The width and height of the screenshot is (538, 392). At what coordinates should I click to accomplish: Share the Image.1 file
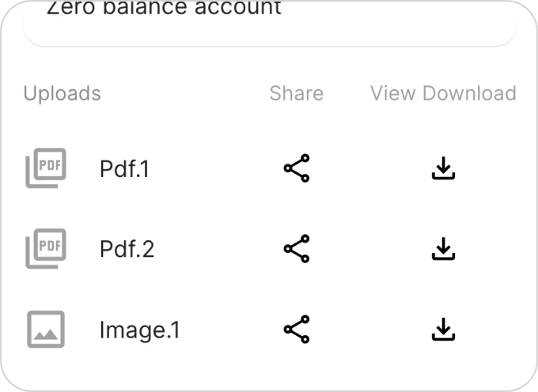point(297,330)
